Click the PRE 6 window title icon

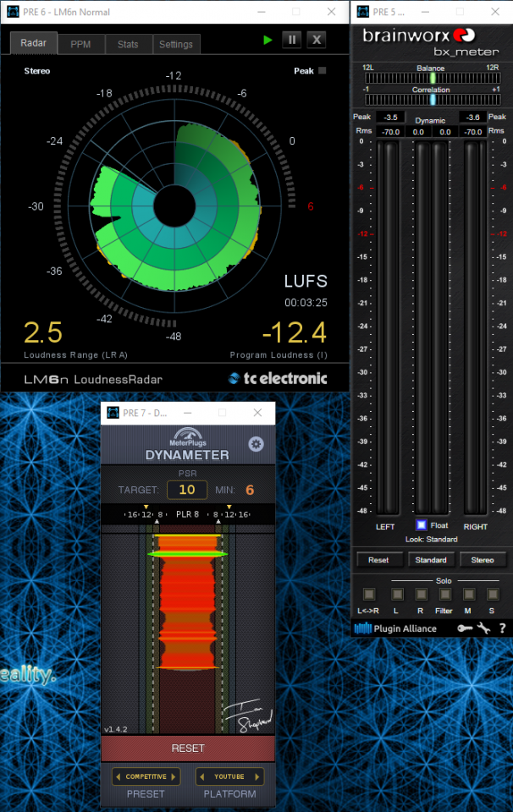coord(13,11)
